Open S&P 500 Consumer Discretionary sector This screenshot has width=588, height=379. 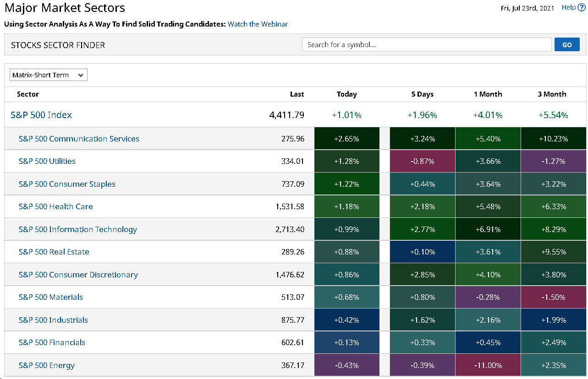point(78,275)
